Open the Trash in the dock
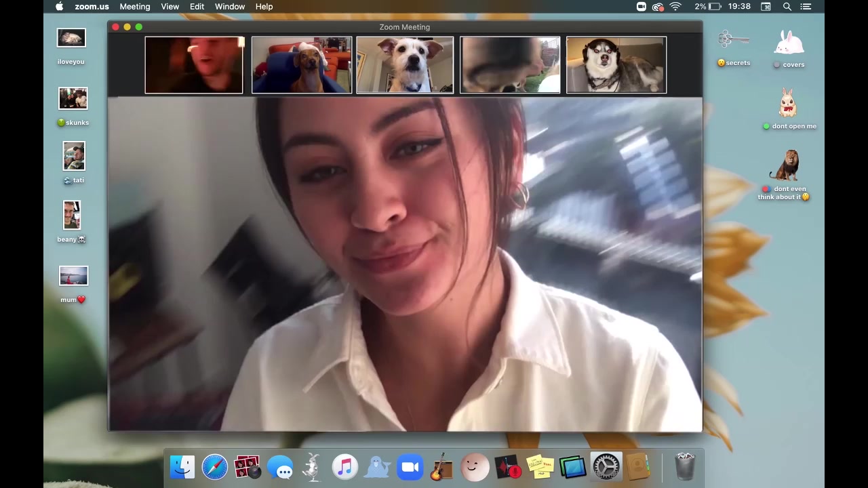The image size is (868, 488). (685, 467)
